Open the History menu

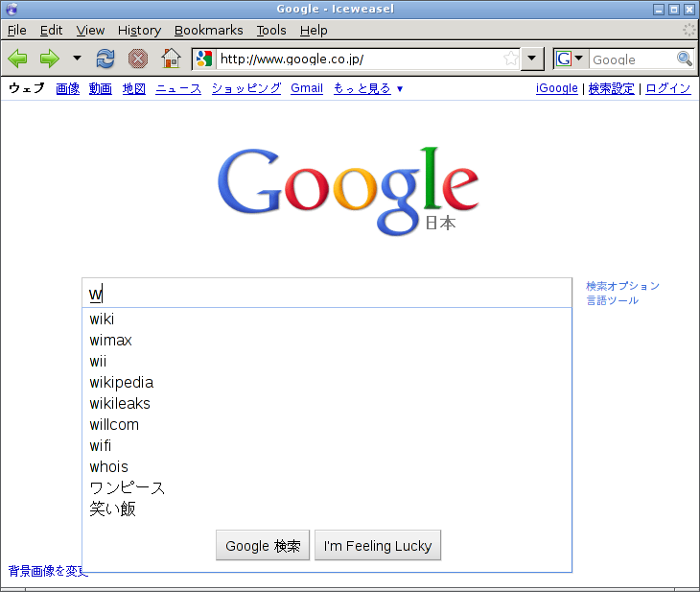point(139,31)
